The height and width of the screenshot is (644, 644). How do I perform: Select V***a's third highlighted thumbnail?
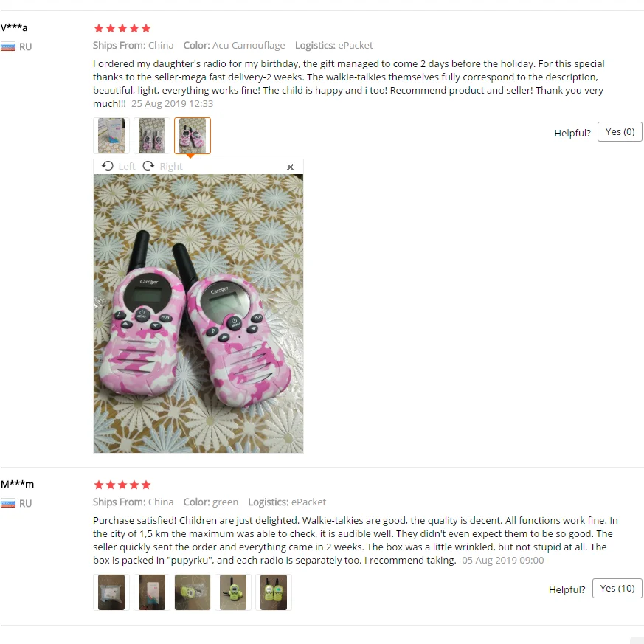point(193,136)
